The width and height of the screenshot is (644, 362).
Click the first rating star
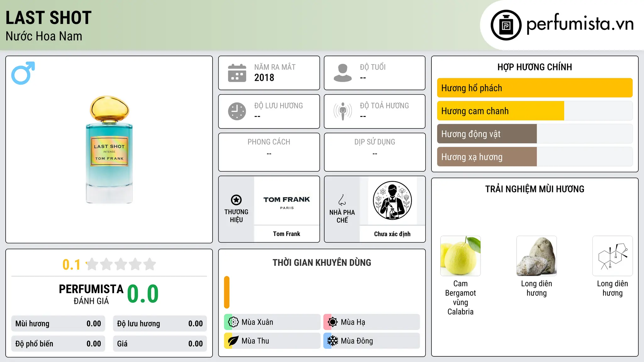pos(92,264)
